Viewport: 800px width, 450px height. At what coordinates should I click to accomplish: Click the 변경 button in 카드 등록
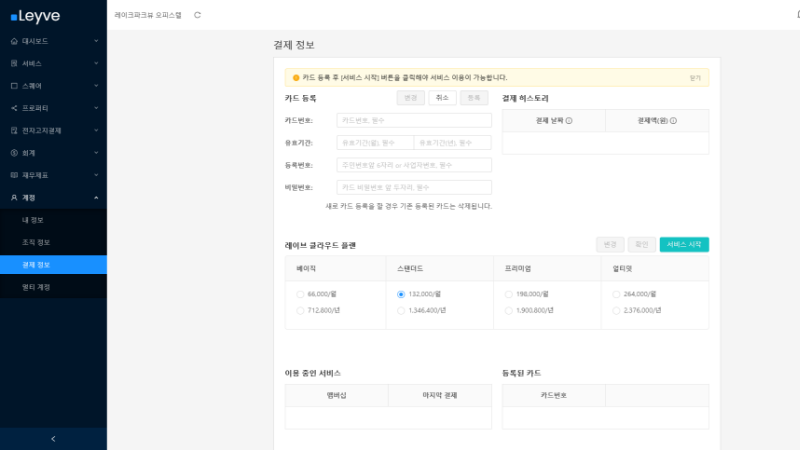(411, 97)
